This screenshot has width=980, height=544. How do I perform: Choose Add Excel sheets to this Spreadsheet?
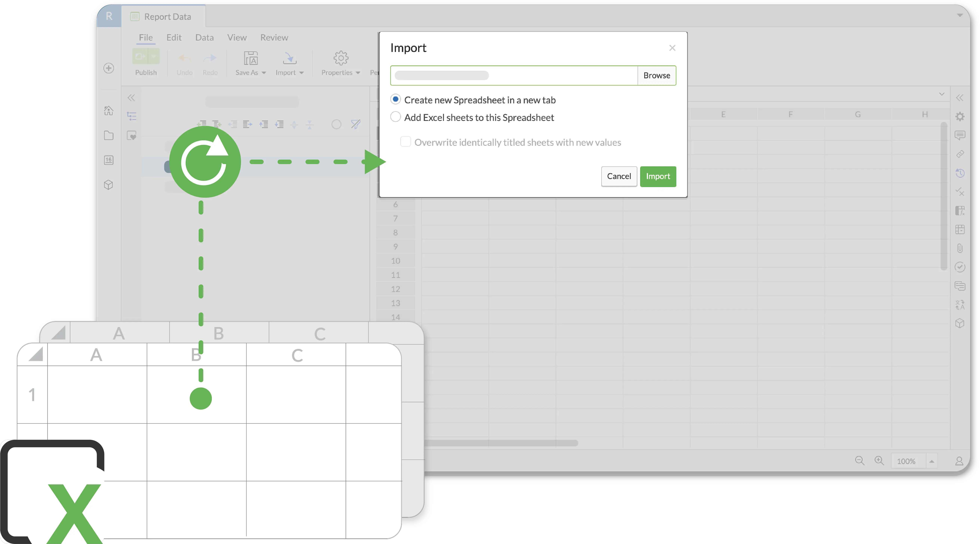(395, 117)
